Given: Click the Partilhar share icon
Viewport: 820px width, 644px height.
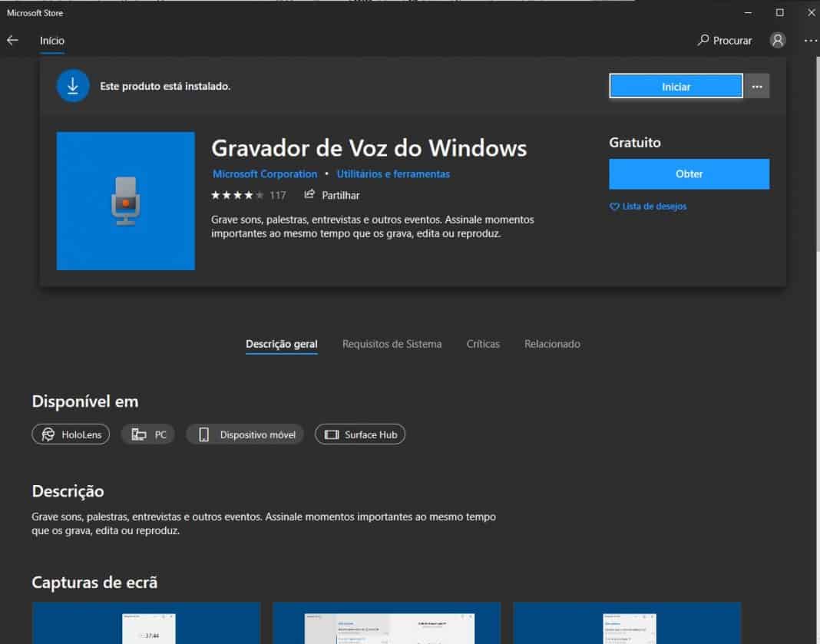Looking at the screenshot, I should 310,195.
